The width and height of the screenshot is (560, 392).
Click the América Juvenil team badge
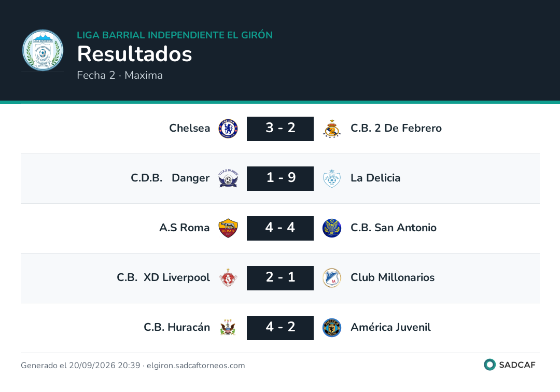pyautogui.click(x=332, y=328)
